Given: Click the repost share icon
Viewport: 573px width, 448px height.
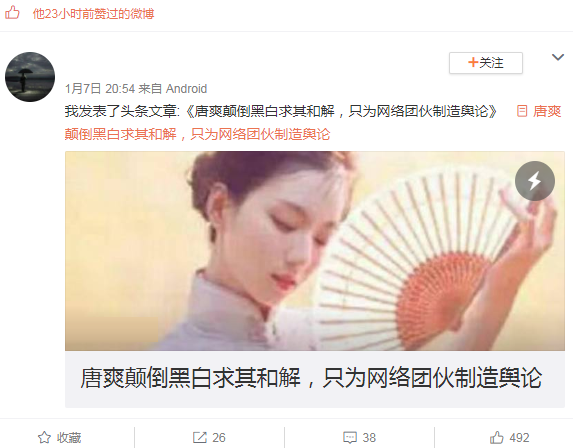Looking at the screenshot, I should pyautogui.click(x=200, y=437).
